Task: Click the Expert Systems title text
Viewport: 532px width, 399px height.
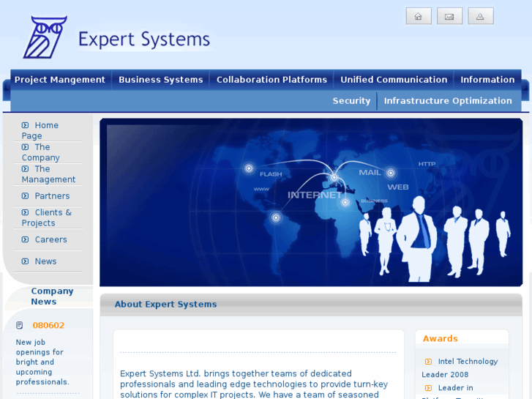Action: click(x=144, y=40)
